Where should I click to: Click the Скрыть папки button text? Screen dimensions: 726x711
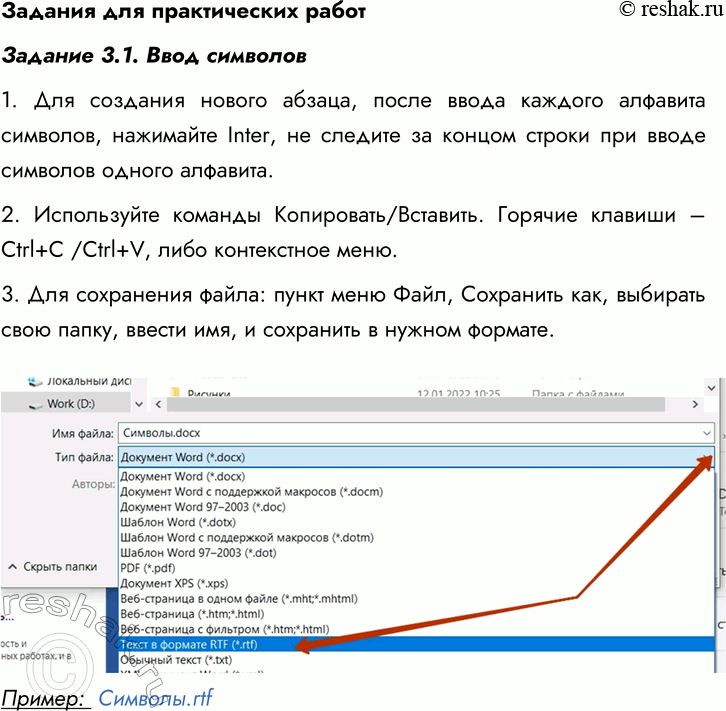60,567
